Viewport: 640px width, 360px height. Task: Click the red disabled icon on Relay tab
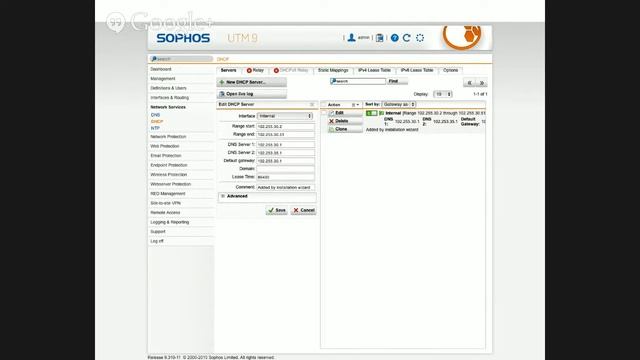(249, 71)
